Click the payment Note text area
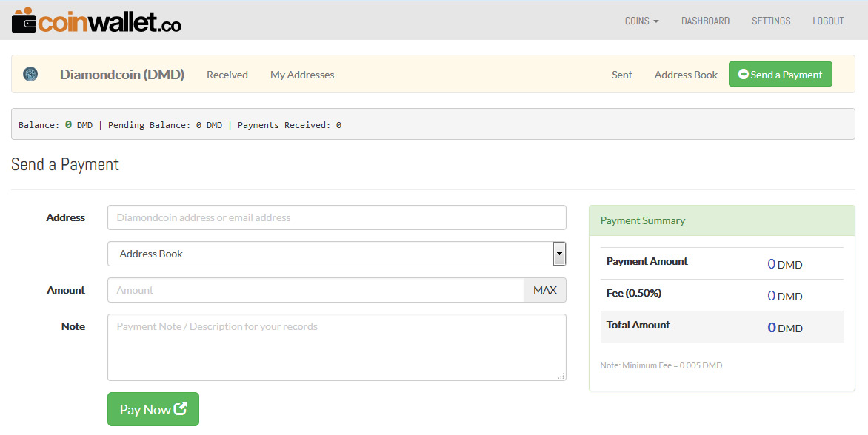The height and width of the screenshot is (435, 868). point(336,347)
